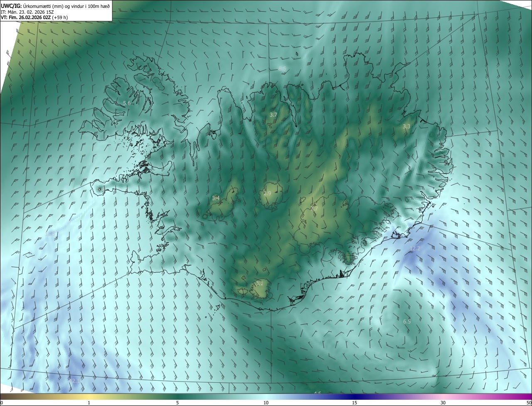Click the 'UWC/IG: Úrkomumætti (mm)' title line
The height and width of the screenshot is (406, 532).
pyautogui.click(x=56, y=6)
